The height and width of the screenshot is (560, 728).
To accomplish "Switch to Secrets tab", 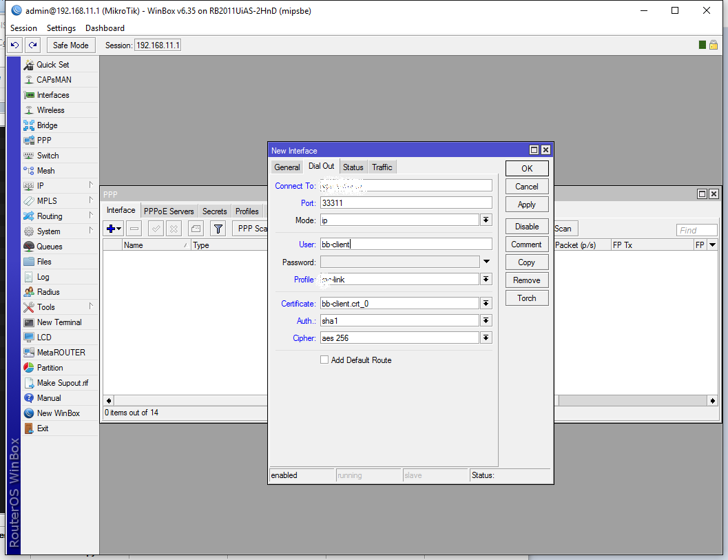I will coord(214,211).
